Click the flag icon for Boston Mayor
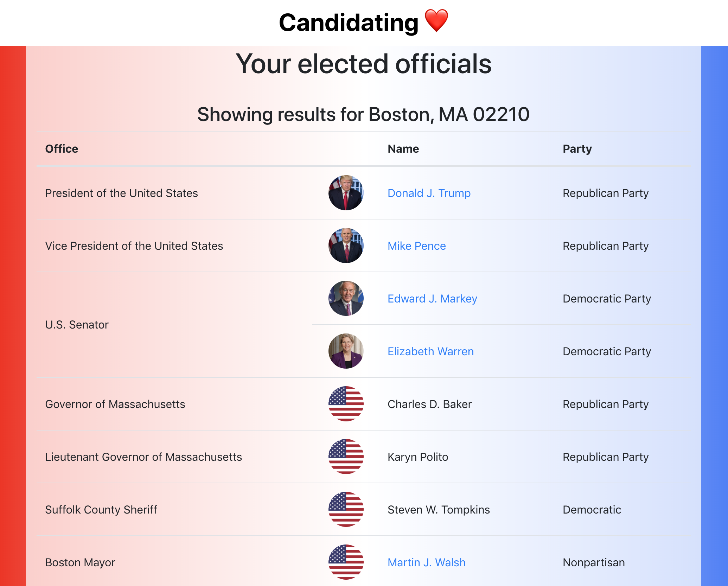Screen dimensions: 728x586 (346, 562)
